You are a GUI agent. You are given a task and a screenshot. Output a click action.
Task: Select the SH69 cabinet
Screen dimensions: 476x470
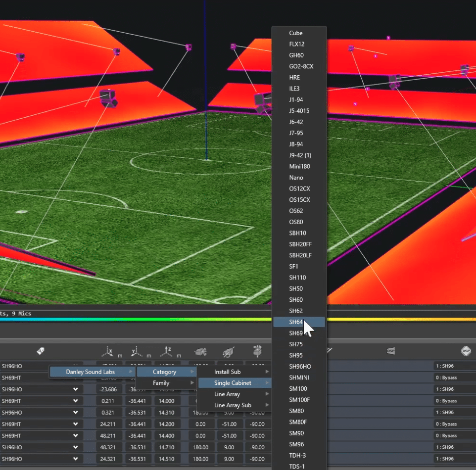299,333
